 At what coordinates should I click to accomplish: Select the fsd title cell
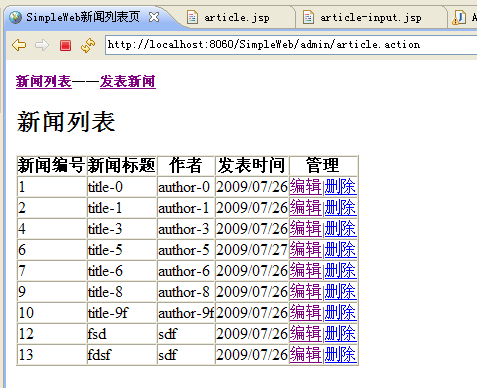pyautogui.click(x=122, y=334)
